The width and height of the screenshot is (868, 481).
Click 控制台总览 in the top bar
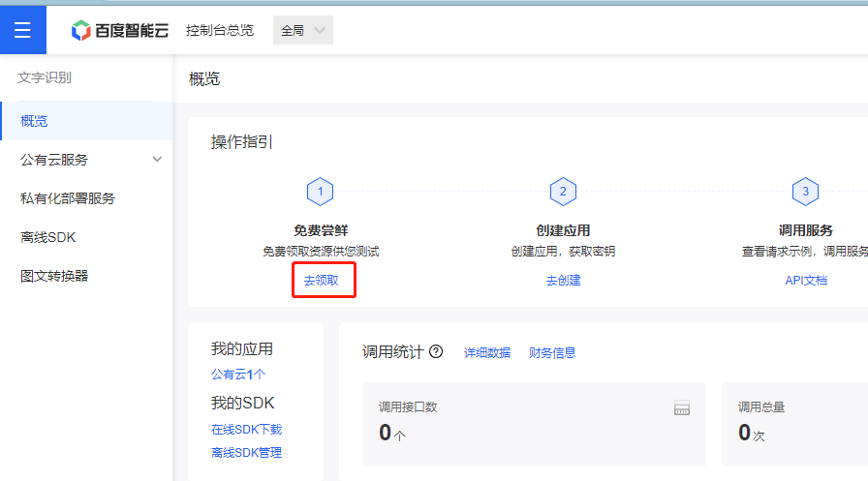click(220, 30)
